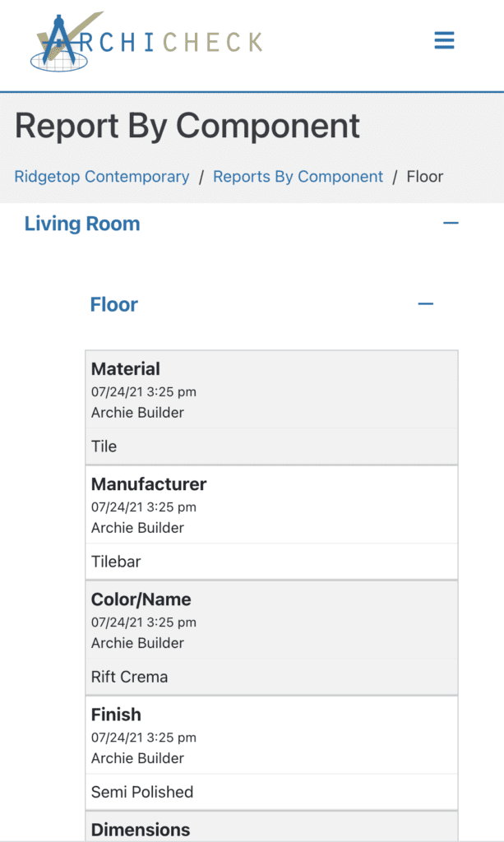Click the Floor section heading
Image resolution: width=504 pixels, height=842 pixels.
114,305
